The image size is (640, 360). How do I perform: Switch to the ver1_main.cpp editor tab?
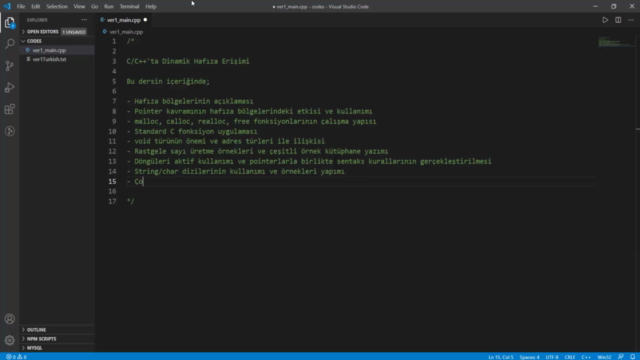pyautogui.click(x=123, y=20)
